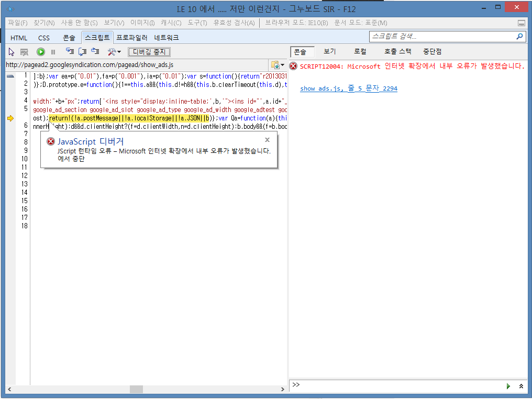532x399 pixels.
Task: Click the script search magnifier icon
Action: [x=519, y=37]
